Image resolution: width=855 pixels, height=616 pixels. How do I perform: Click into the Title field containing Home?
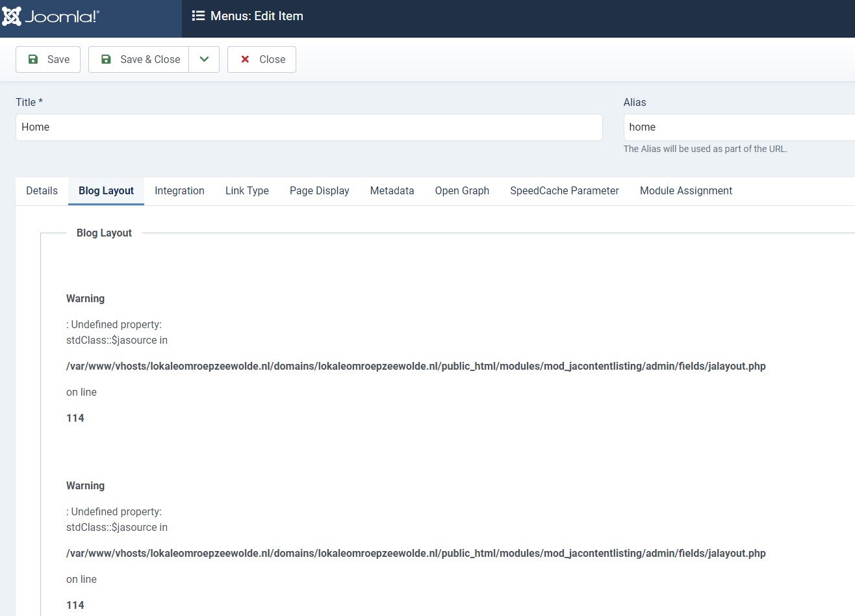(x=309, y=127)
